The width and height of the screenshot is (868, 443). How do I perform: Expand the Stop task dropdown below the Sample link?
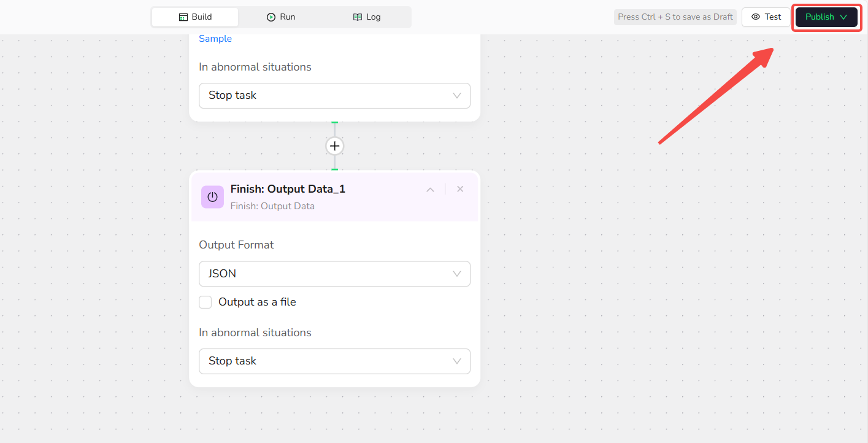pos(334,96)
